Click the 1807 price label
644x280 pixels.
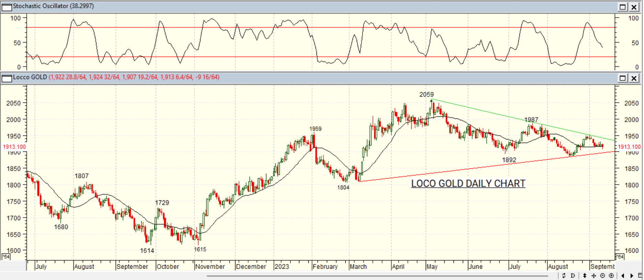point(82,176)
